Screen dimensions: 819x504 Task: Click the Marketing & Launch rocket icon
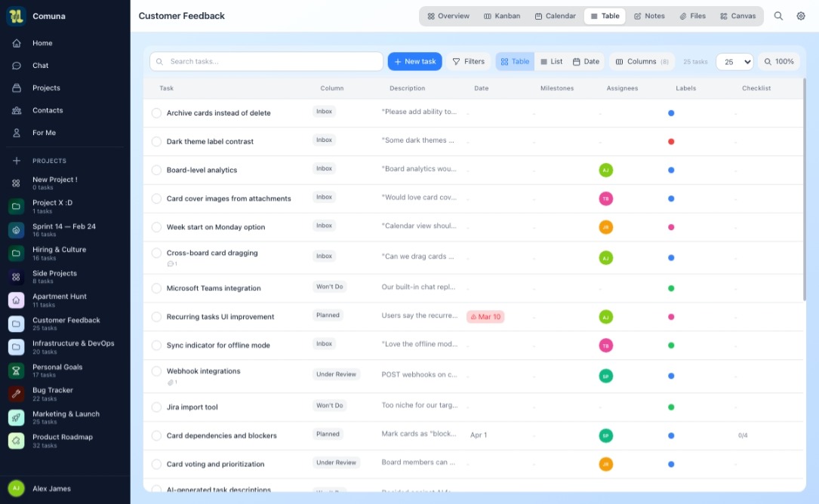tap(16, 417)
